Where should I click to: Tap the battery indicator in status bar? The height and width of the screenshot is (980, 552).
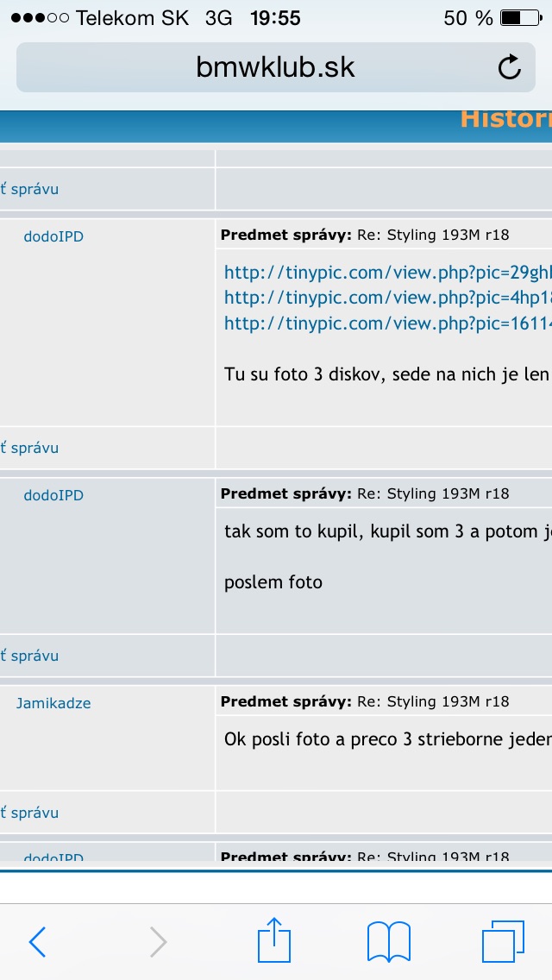[x=523, y=18]
